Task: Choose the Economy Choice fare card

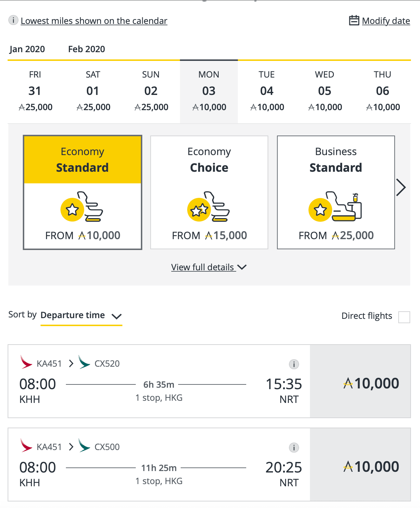Action: tap(209, 192)
